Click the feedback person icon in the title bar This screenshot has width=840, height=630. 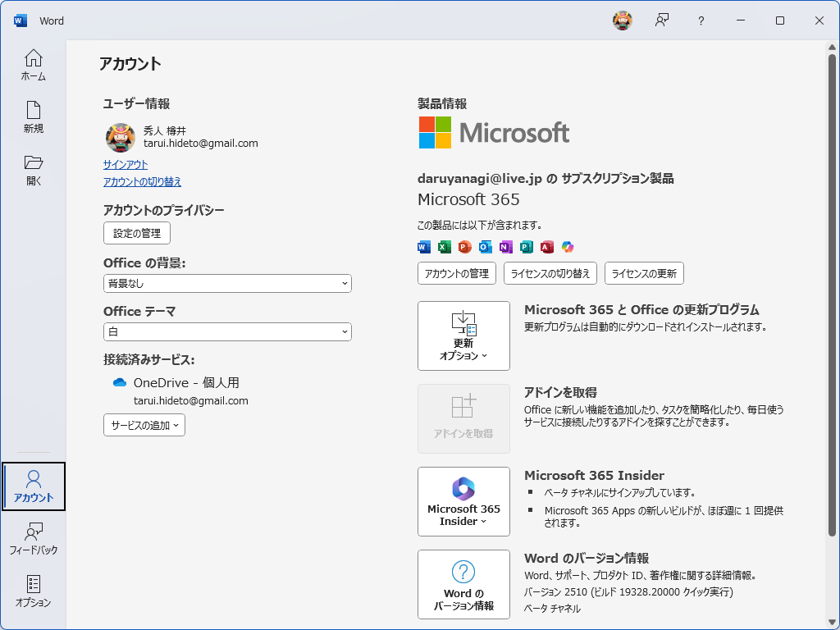(x=661, y=21)
